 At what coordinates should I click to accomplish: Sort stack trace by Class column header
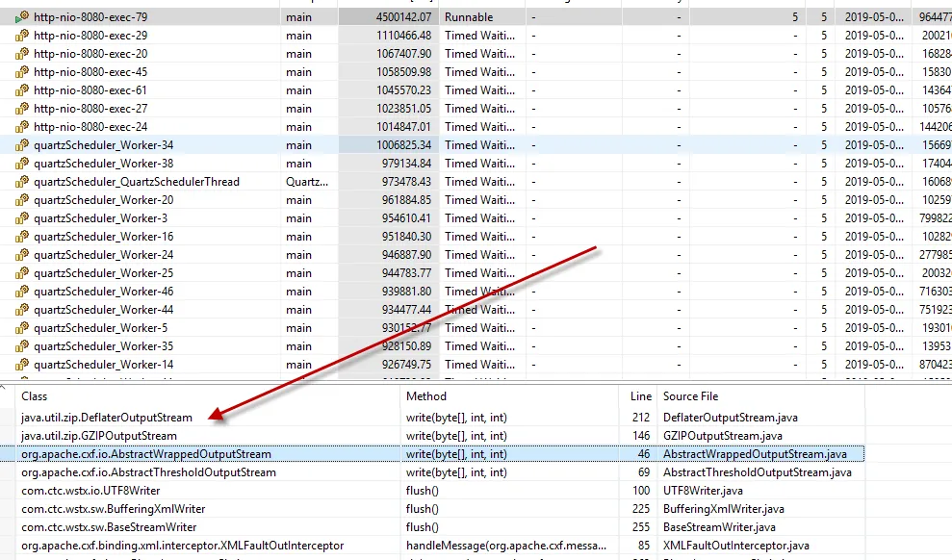(x=34, y=396)
